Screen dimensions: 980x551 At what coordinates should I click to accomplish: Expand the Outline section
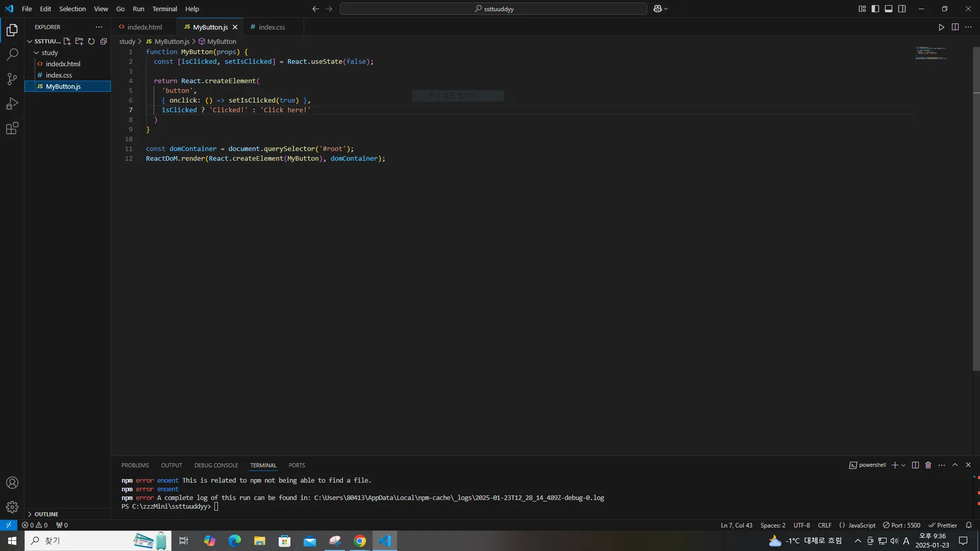click(x=46, y=514)
